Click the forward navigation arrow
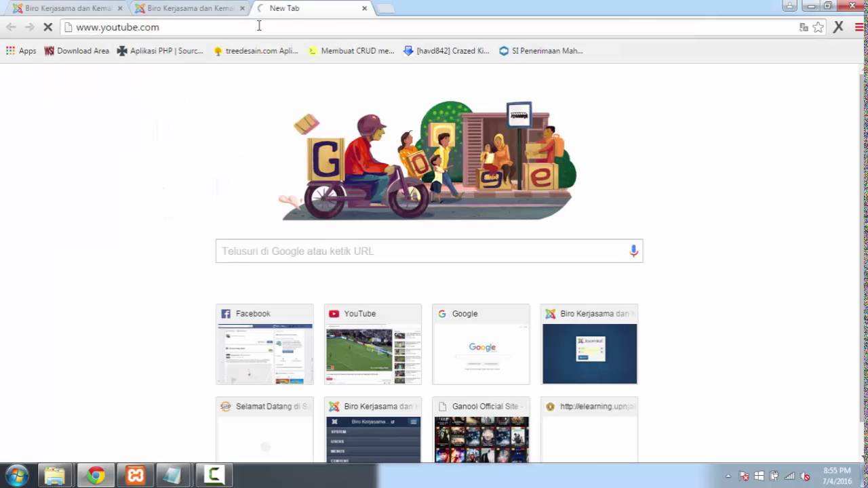Image resolution: width=868 pixels, height=488 pixels. [x=29, y=27]
